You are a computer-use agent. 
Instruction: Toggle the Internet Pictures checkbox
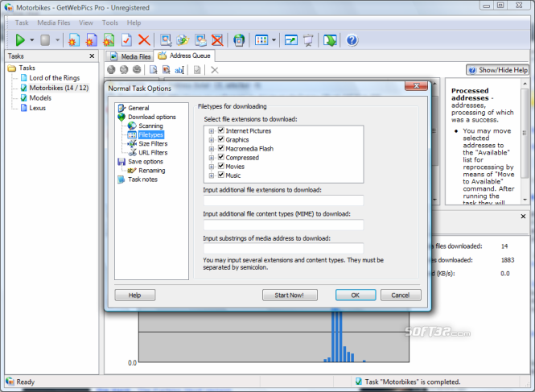(x=221, y=130)
